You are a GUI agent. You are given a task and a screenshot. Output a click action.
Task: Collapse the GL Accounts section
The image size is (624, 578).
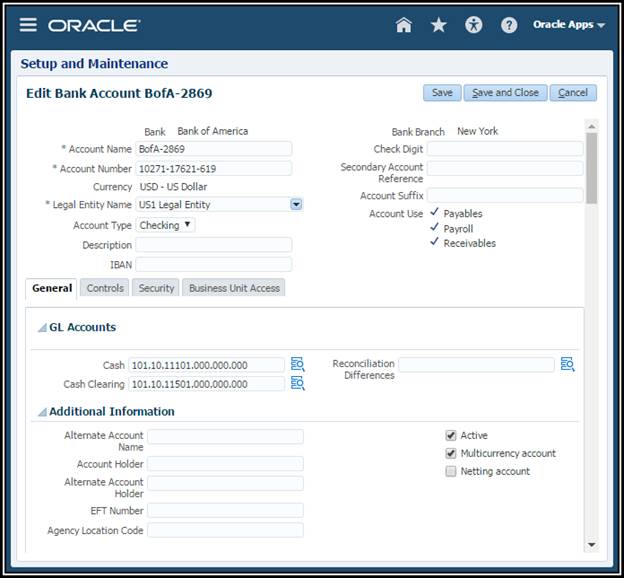[42, 328]
